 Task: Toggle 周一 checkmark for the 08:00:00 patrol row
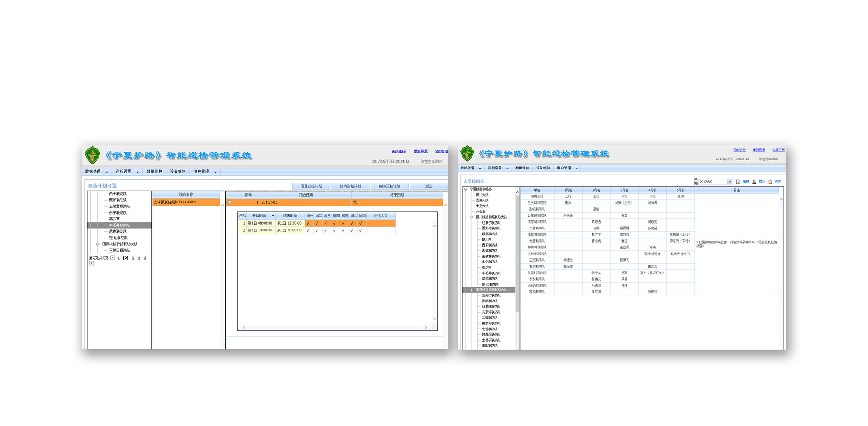(x=308, y=223)
